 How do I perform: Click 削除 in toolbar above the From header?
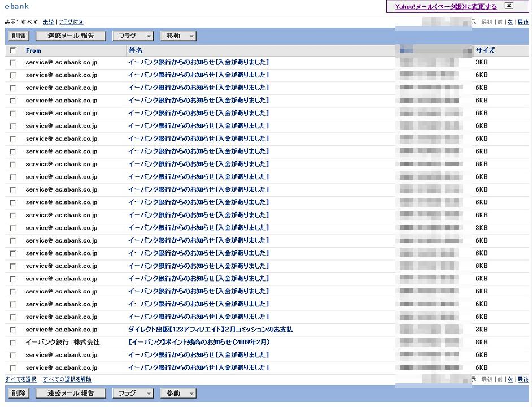click(19, 36)
